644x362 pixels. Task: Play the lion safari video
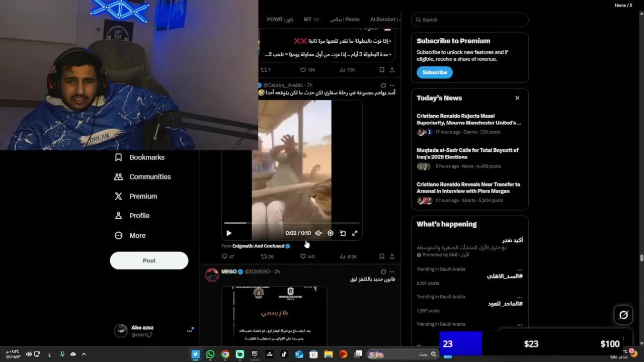click(x=229, y=233)
